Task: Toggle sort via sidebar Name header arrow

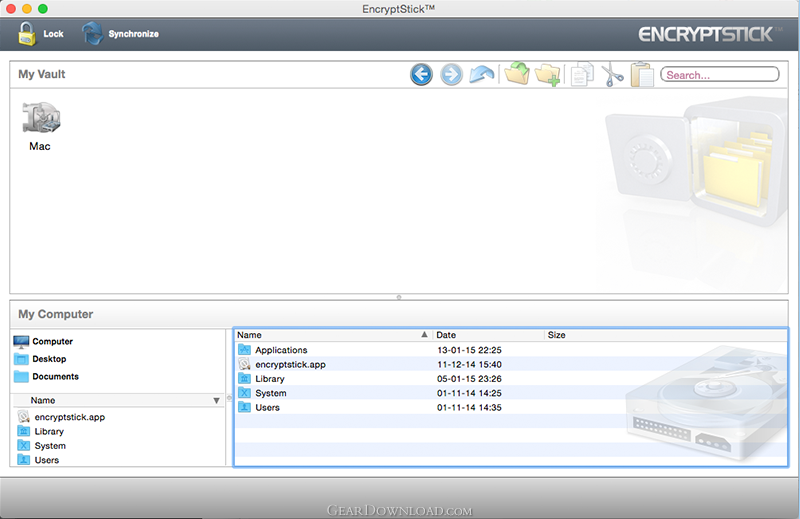Action: (x=216, y=401)
